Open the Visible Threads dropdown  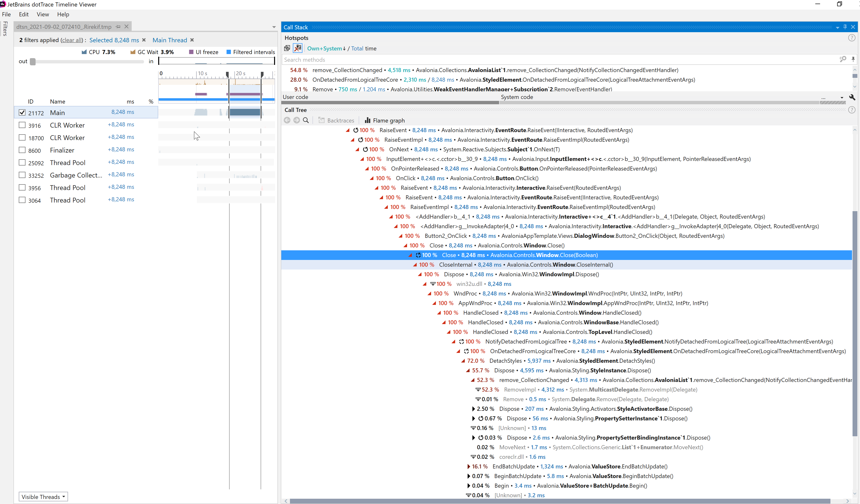click(x=43, y=497)
